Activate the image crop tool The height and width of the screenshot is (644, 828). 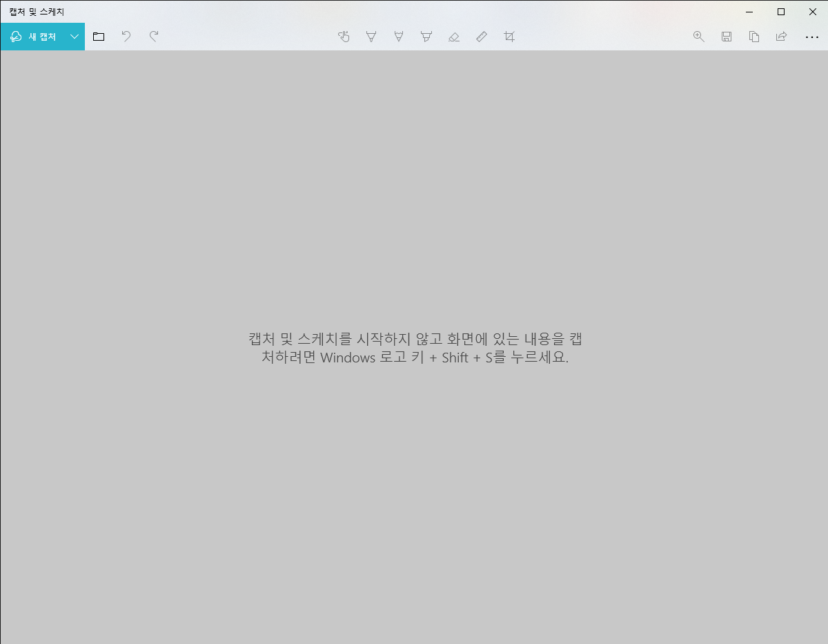(x=509, y=37)
